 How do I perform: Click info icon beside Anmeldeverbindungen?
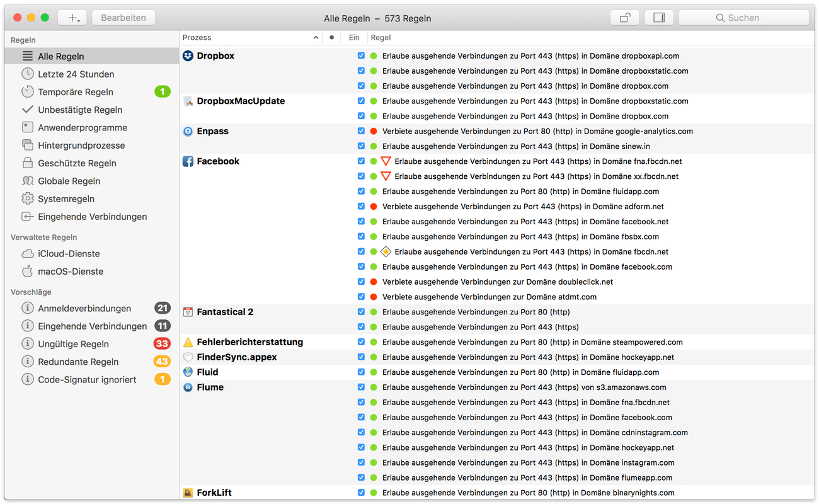pyautogui.click(x=27, y=308)
